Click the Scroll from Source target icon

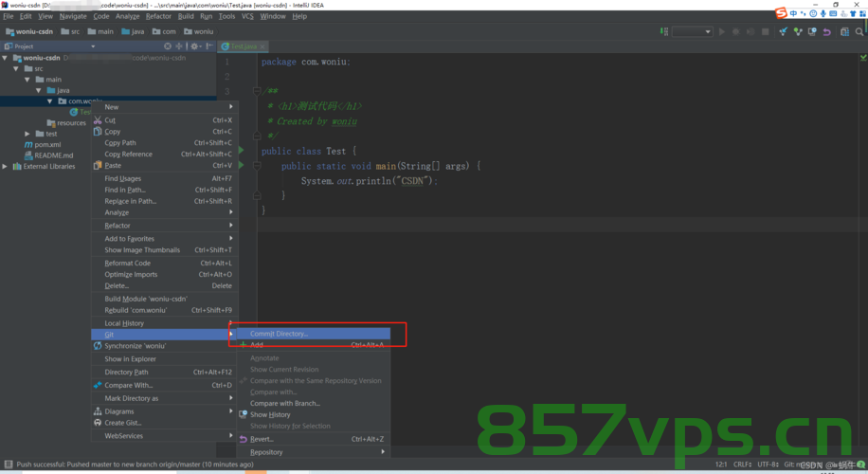[x=168, y=46]
